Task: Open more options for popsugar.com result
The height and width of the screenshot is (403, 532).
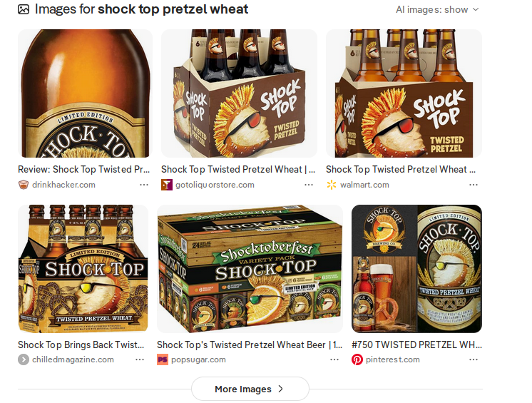Action: pos(334,359)
